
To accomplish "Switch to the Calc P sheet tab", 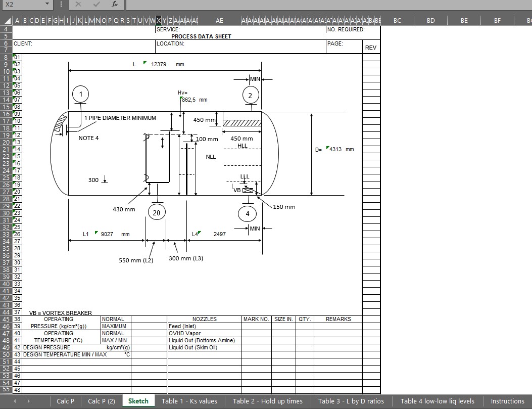I will 66,400.
